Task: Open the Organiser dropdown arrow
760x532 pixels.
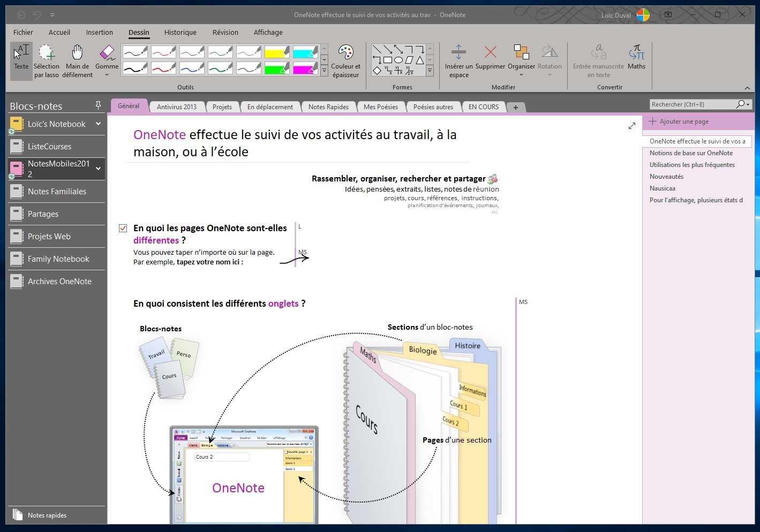Action: coord(521,75)
